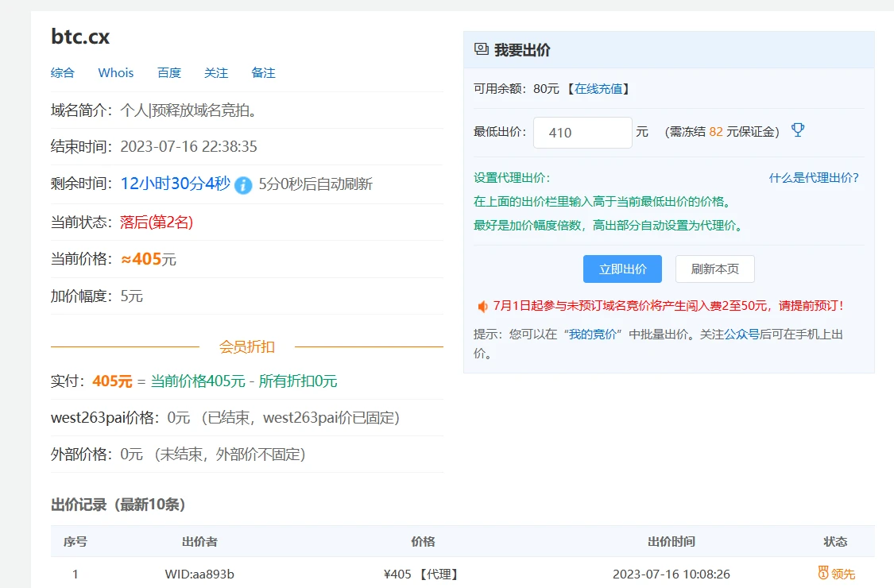Select the 百度 tab link
894x588 pixels.
coord(169,72)
